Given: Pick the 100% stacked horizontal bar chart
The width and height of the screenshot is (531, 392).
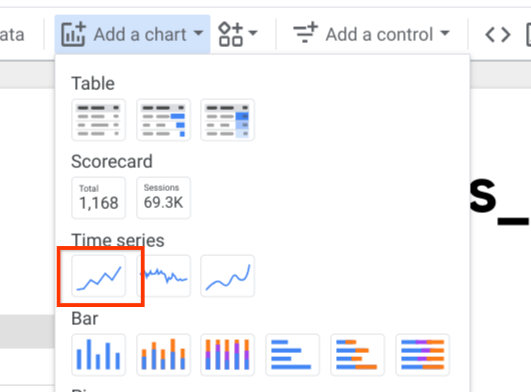Looking at the screenshot, I should pyautogui.click(x=423, y=355).
